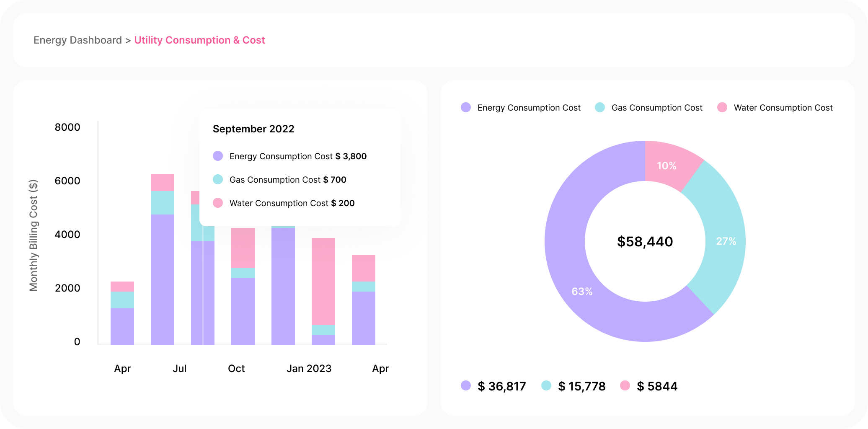Click pink dot beside $ 5844 total
The image size is (868, 429).
[625, 385]
